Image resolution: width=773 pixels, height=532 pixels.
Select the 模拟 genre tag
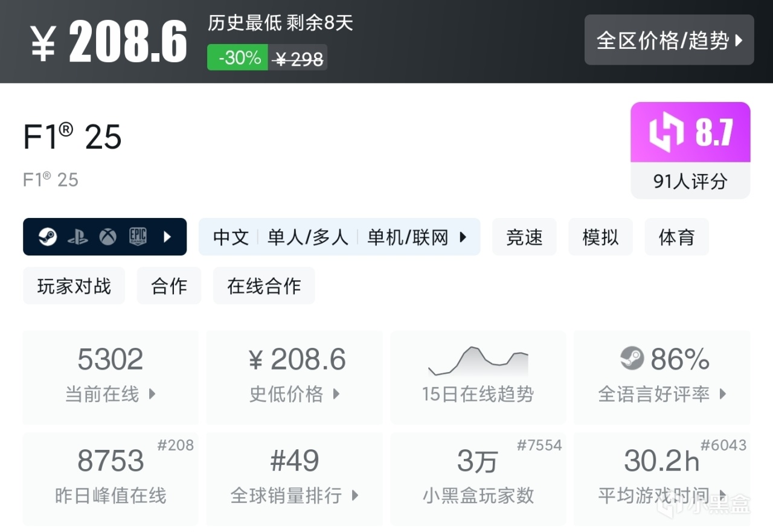600,237
